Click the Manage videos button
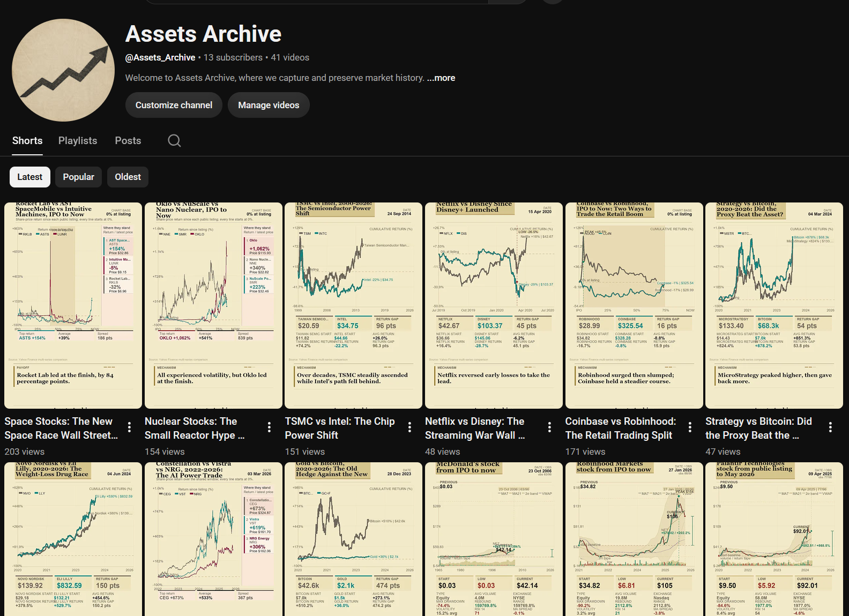Viewport: 849px width, 616px height. pyautogui.click(x=269, y=105)
